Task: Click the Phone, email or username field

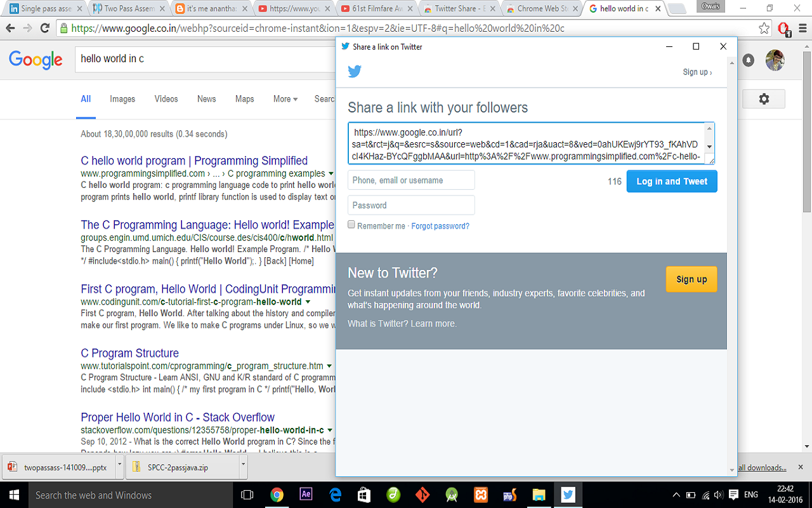Action: [411, 180]
